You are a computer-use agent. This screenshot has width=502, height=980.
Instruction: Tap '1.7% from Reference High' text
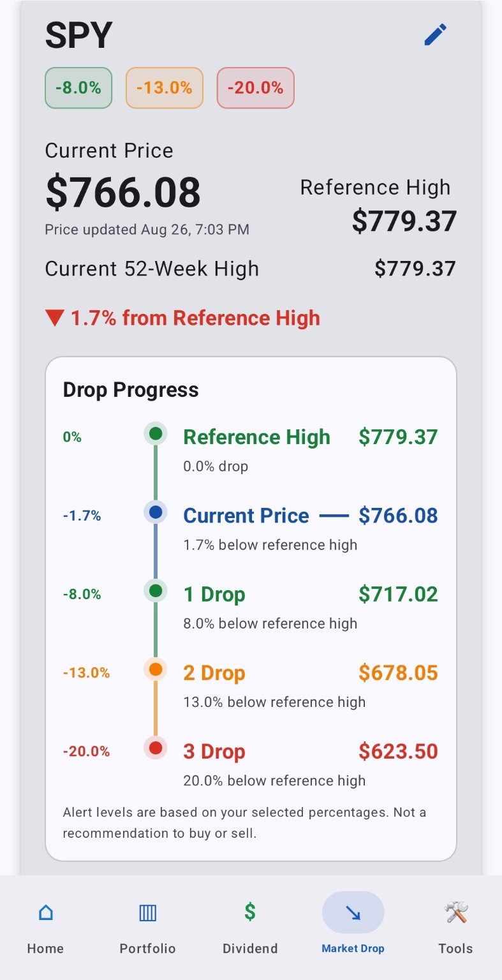[195, 318]
